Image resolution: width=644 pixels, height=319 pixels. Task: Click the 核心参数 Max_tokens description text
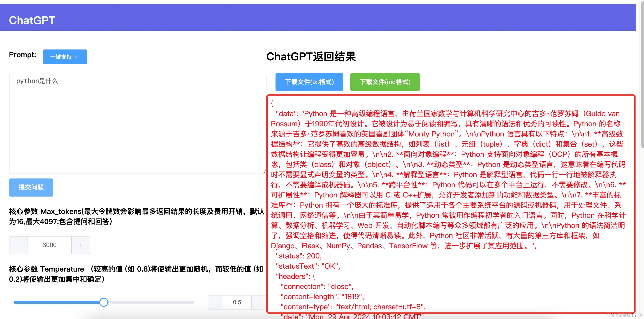[x=137, y=216]
